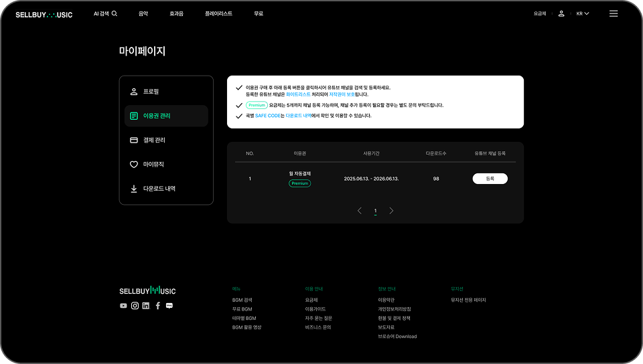This screenshot has width=643, height=364.
Task: Open the blog speech-bubble icon in footer
Action: click(169, 306)
